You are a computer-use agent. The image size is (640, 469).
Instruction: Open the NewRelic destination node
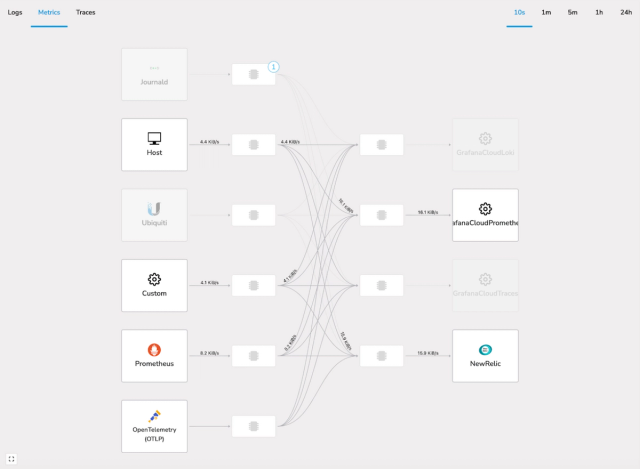(x=485, y=356)
